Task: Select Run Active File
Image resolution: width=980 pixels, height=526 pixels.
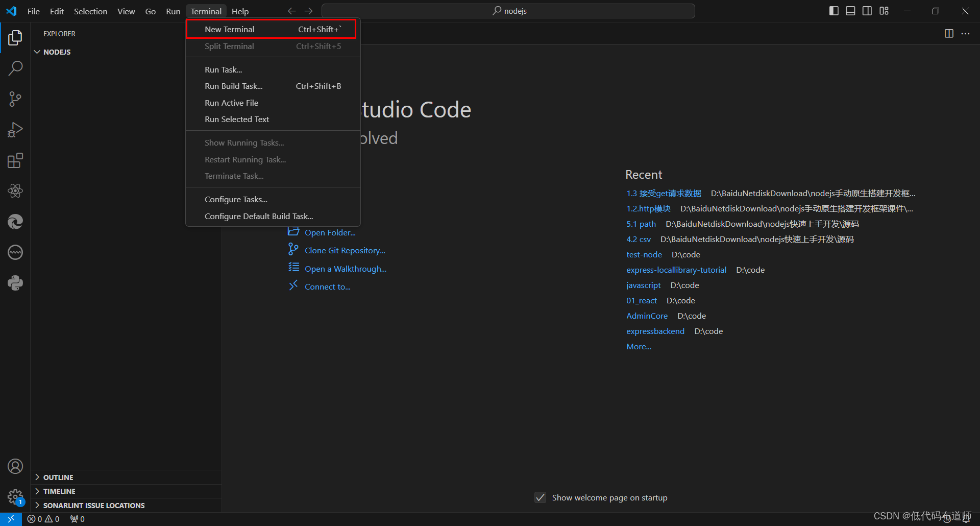Action: coord(273,103)
